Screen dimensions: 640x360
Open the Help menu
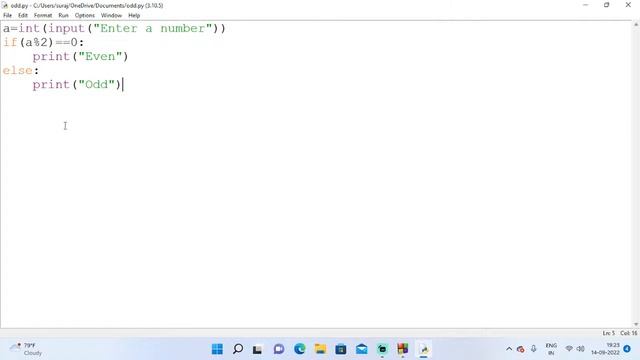coord(134,16)
